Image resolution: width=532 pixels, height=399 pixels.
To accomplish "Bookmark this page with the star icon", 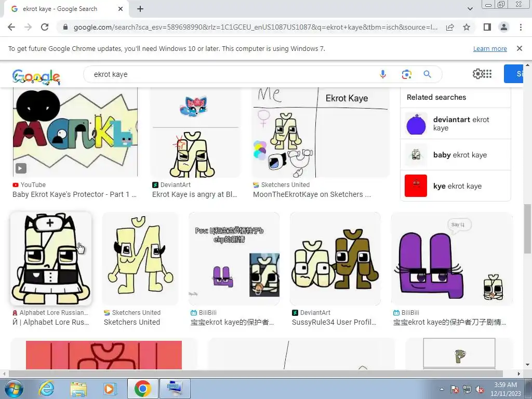I will (x=467, y=27).
